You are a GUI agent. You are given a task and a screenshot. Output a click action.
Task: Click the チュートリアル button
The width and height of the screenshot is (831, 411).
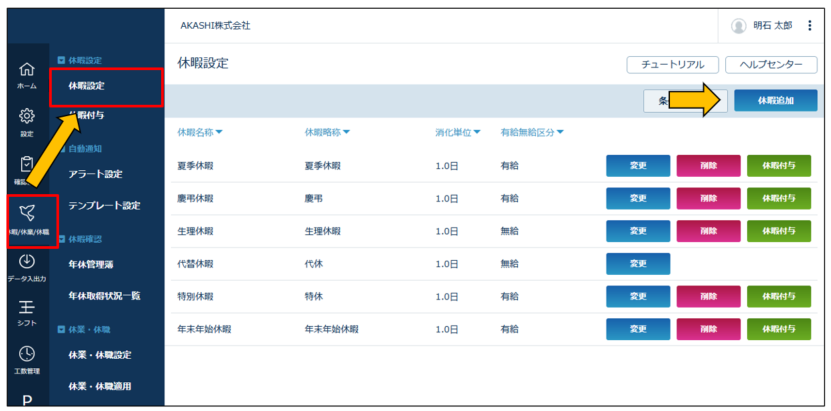673,65
